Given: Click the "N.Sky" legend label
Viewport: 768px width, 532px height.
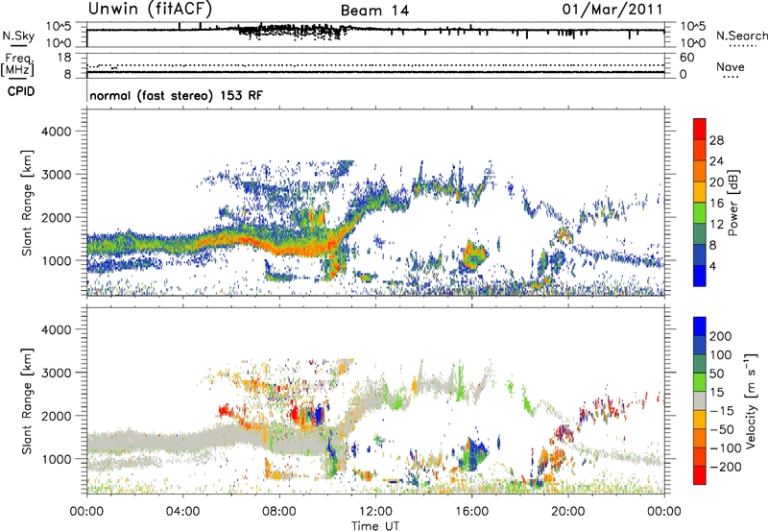Looking at the screenshot, I should point(18,36).
